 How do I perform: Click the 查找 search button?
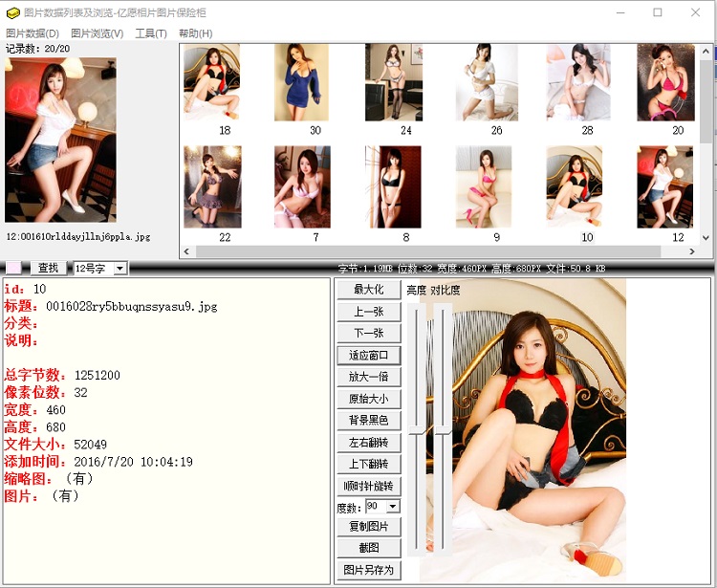coord(48,269)
